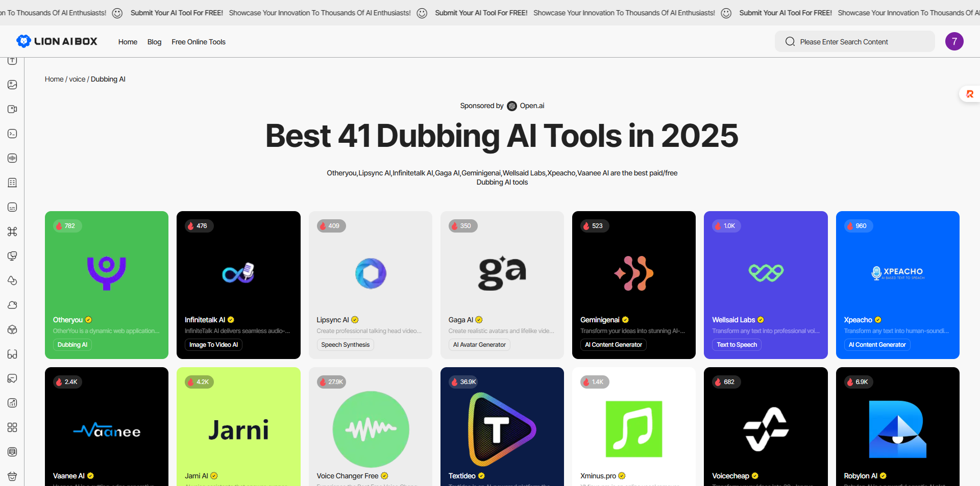Image resolution: width=980 pixels, height=486 pixels.
Task: Open the Robylon AI card logo
Action: [898, 429]
